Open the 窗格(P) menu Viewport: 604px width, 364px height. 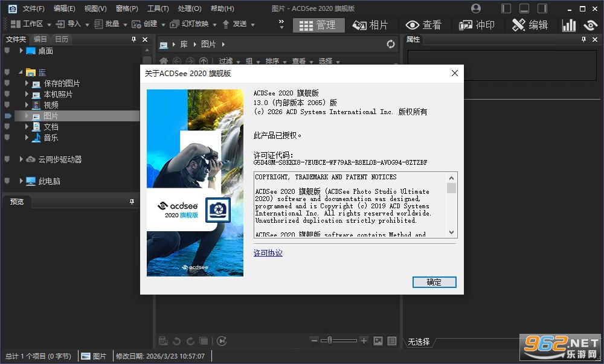127,8
